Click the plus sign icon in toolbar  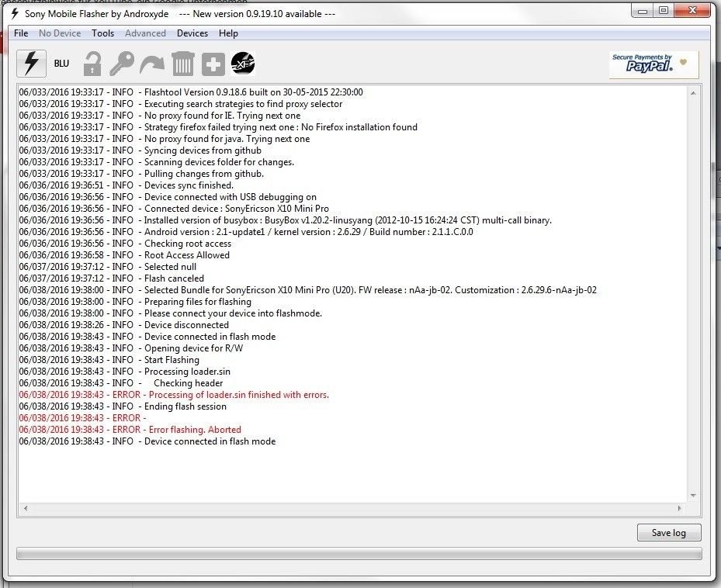(x=213, y=64)
